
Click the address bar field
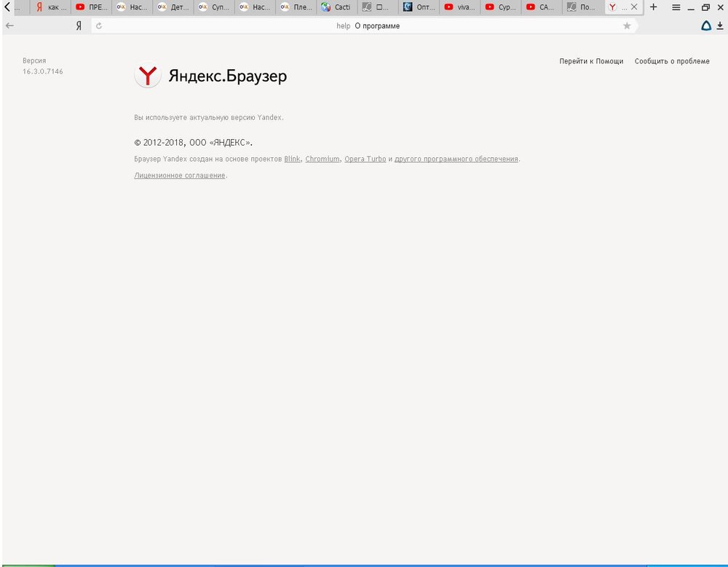pyautogui.click(x=364, y=25)
